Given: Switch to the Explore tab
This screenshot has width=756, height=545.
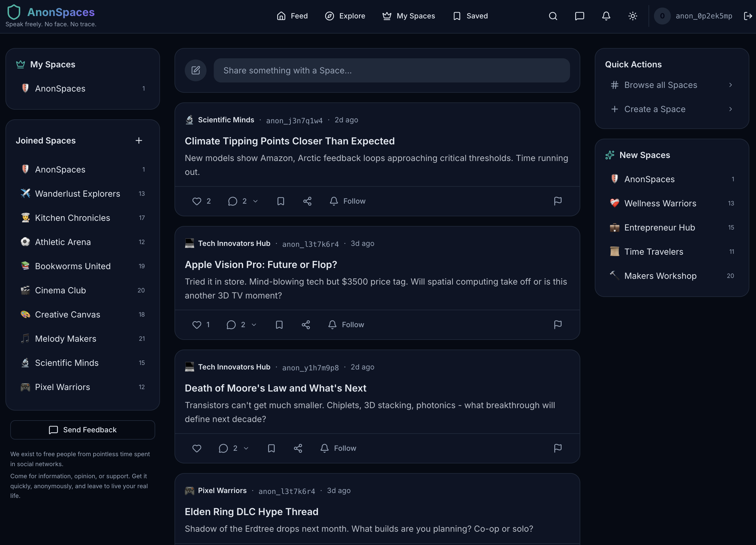Looking at the screenshot, I should tap(345, 16).
